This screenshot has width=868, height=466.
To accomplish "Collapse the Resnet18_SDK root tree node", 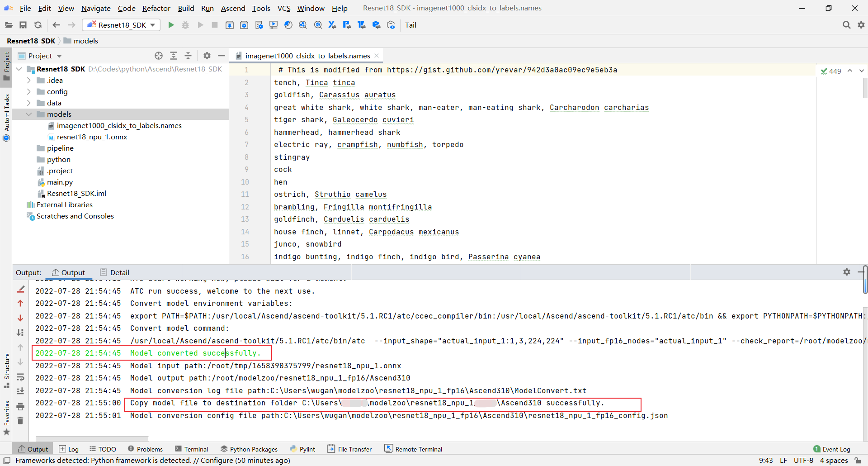I will click(19, 69).
